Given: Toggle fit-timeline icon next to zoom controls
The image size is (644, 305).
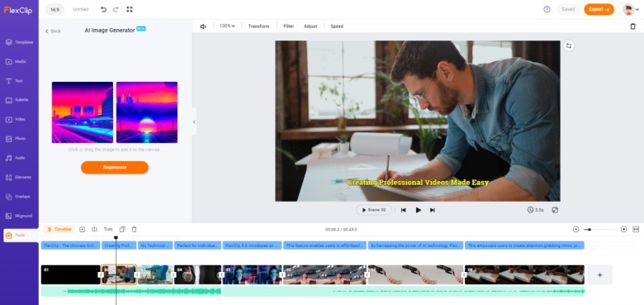Looking at the screenshot, I should tap(636, 229).
